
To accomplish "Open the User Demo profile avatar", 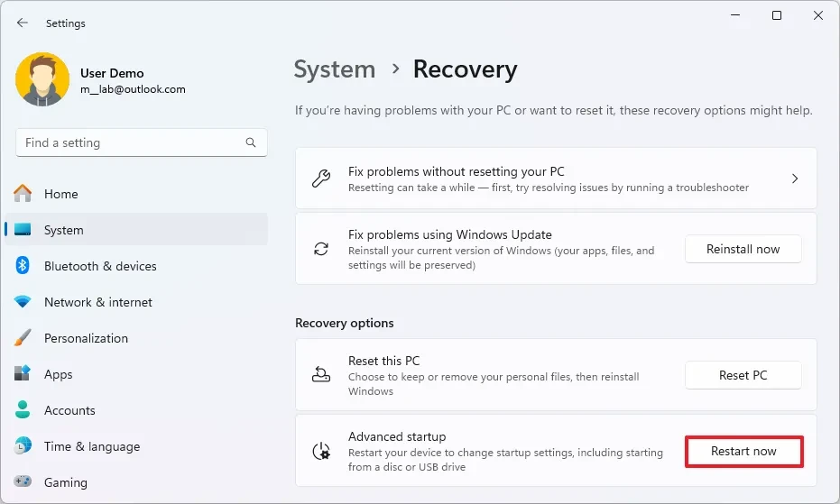I will click(x=42, y=79).
